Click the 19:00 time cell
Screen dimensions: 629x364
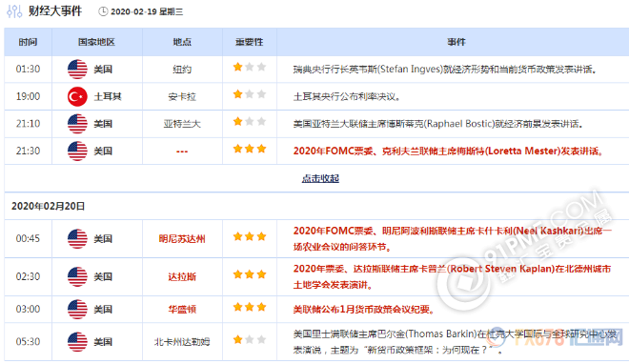pyautogui.click(x=28, y=96)
